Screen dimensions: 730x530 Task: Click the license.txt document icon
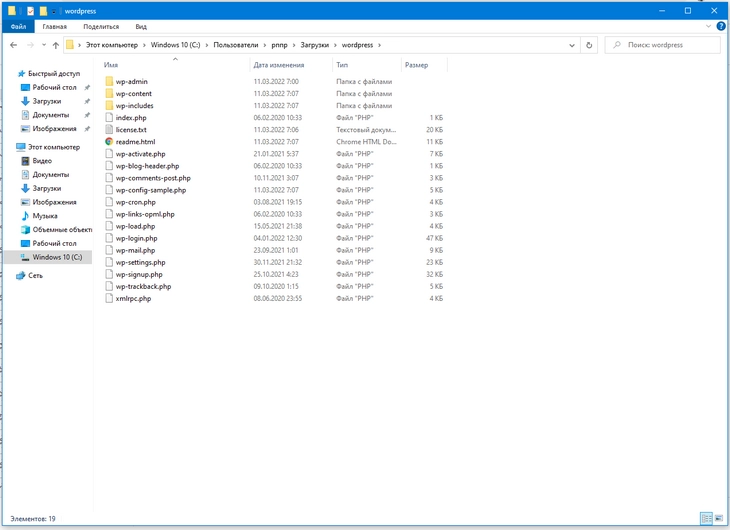click(109, 129)
